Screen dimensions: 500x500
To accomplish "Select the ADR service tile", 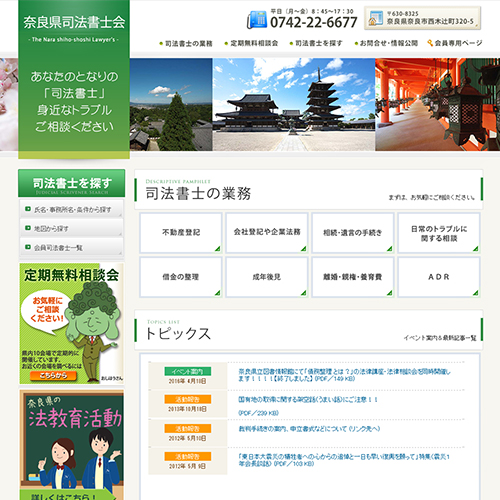I will (x=439, y=277).
